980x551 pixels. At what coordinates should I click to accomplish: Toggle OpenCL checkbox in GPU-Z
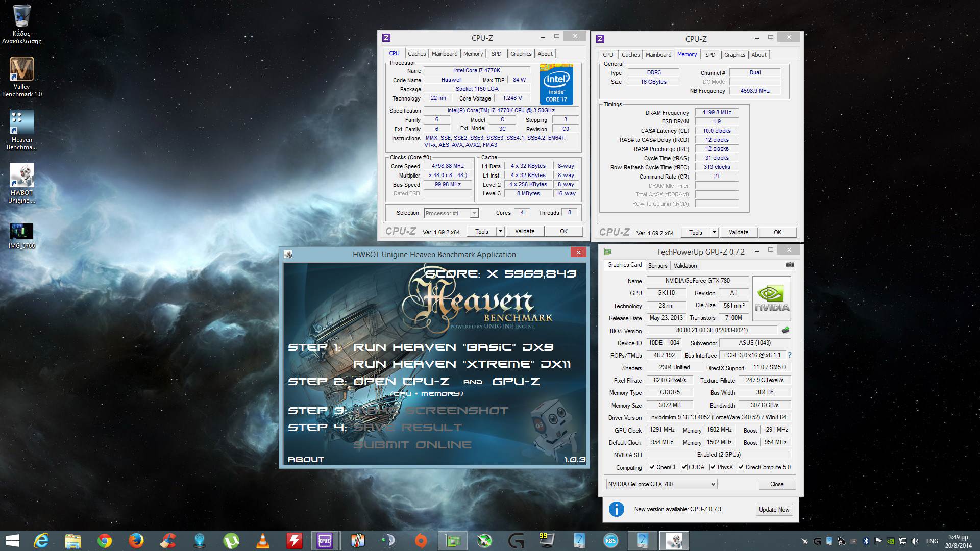(652, 467)
